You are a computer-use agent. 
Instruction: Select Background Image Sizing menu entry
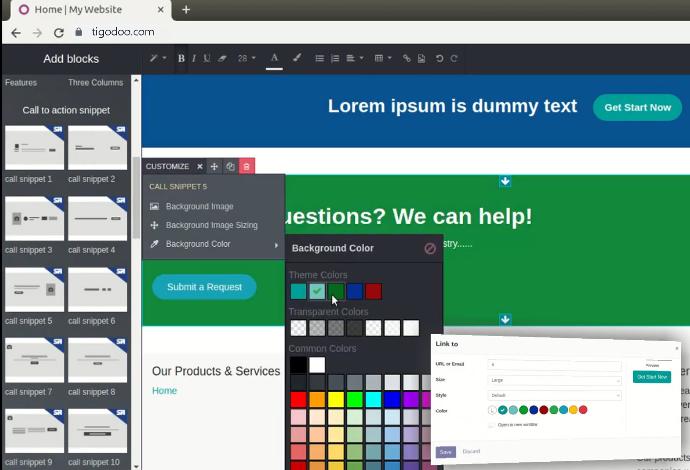pos(211,225)
